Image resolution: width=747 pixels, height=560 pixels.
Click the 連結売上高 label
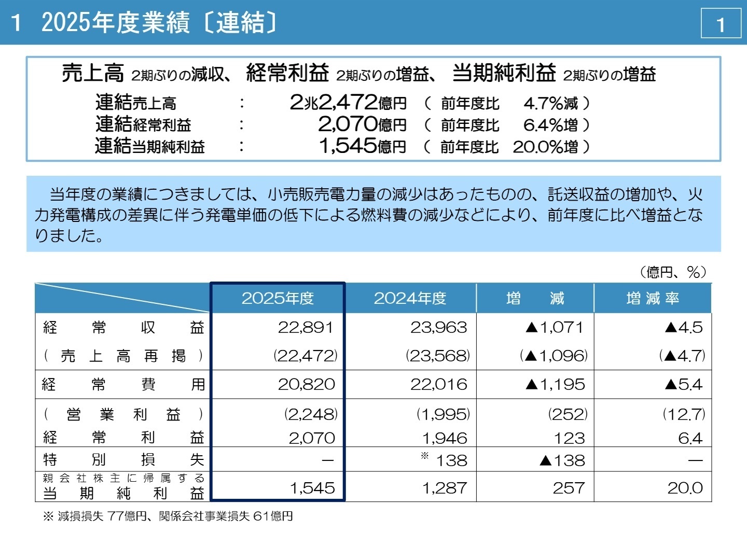coord(136,102)
